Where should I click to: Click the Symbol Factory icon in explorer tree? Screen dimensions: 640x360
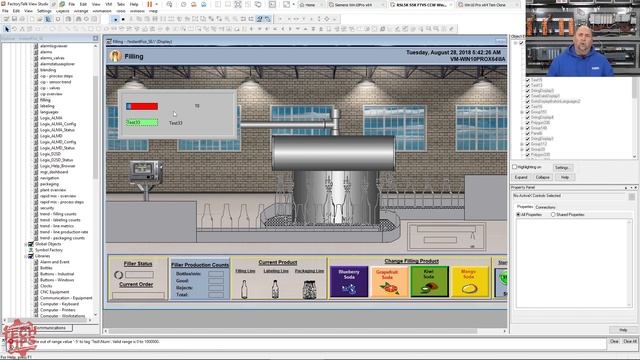[x=31, y=250]
